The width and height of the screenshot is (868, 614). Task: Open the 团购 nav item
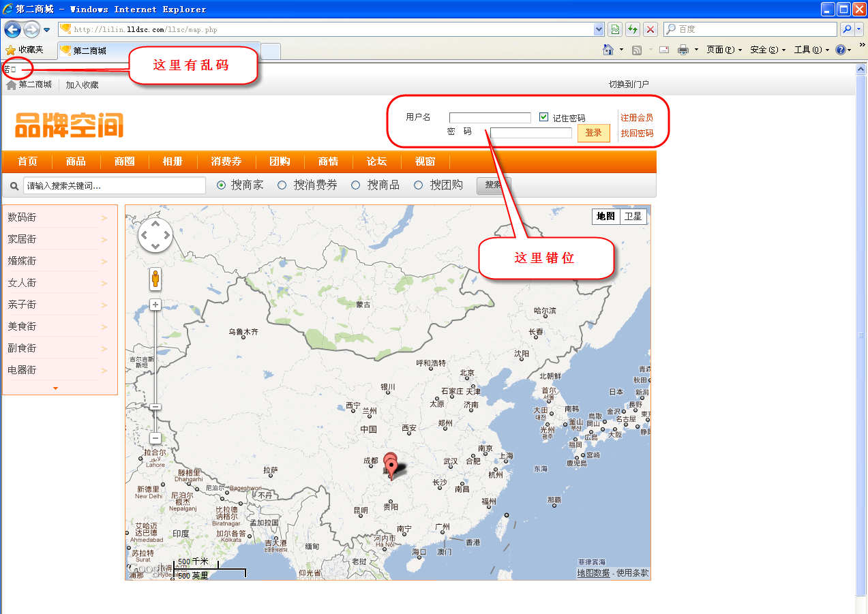click(280, 162)
